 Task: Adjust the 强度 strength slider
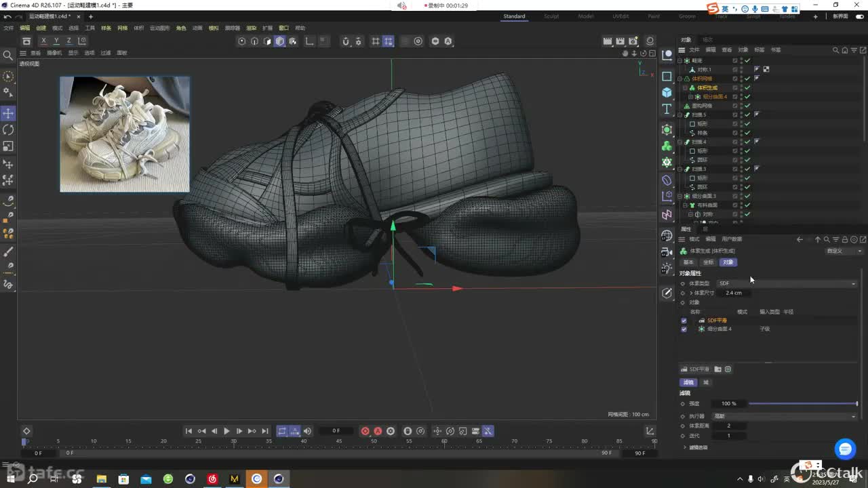pos(803,404)
